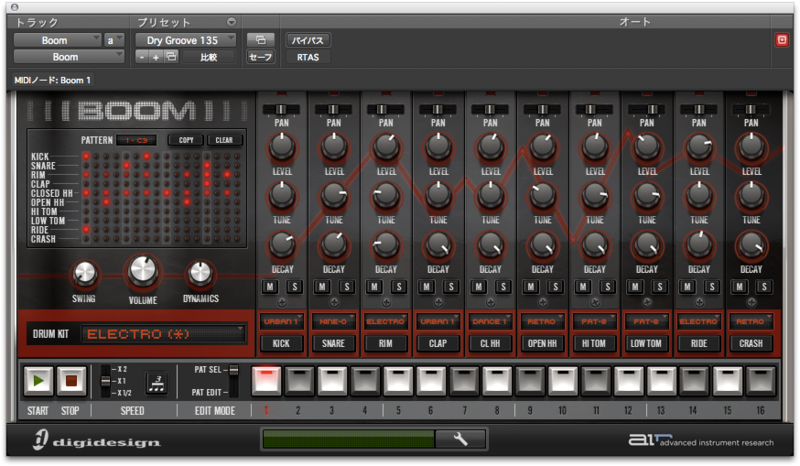Click the plus next-preset button
The image size is (800, 466).
point(156,57)
